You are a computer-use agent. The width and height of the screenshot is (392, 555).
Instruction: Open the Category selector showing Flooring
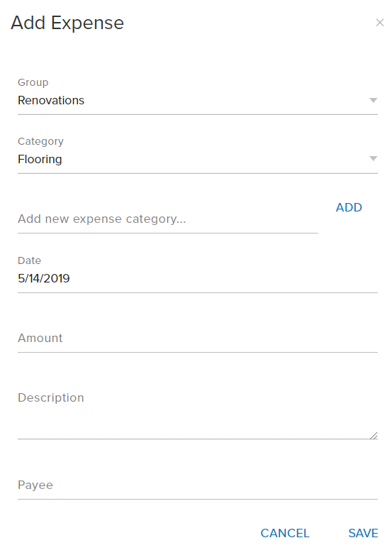198,159
